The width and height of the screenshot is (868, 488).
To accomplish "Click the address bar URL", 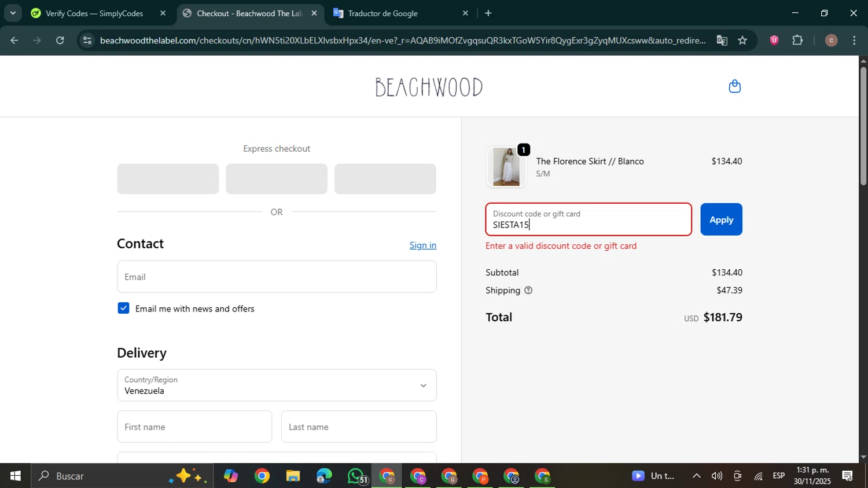I will pyautogui.click(x=402, y=41).
